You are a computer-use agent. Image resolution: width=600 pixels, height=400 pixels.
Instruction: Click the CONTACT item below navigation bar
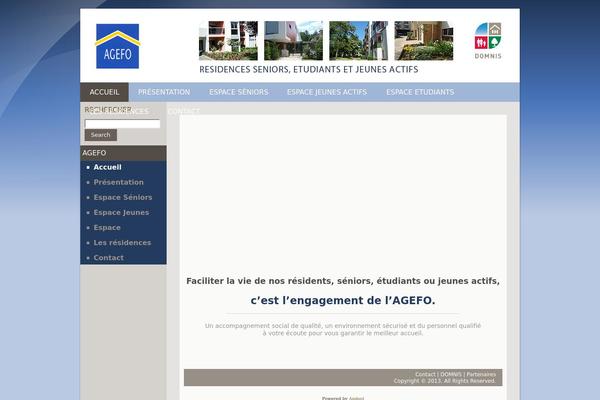(x=184, y=111)
